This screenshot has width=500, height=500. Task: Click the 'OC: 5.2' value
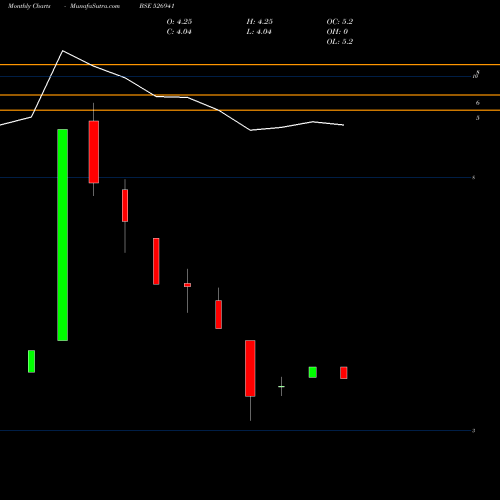pos(340,22)
